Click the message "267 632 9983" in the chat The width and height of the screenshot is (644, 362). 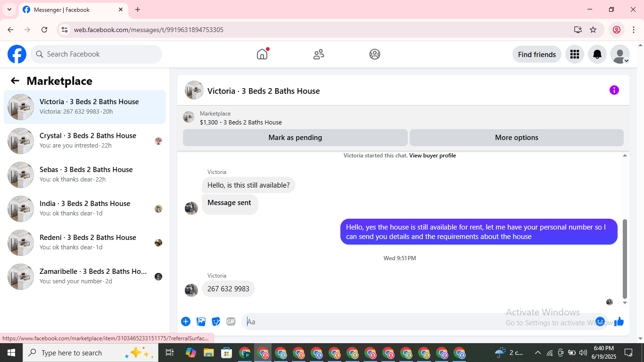click(x=228, y=289)
